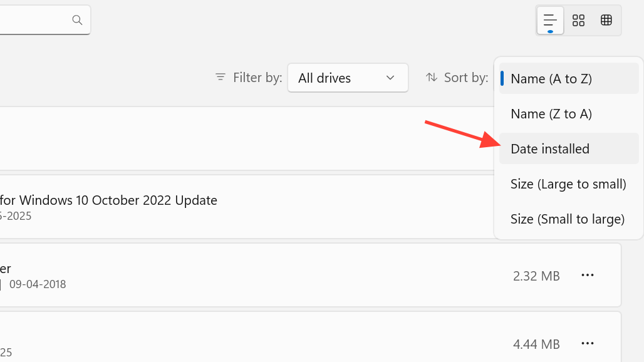Screen dimensions: 644x362
Task: Click the filter lines icon
Action: point(221,77)
